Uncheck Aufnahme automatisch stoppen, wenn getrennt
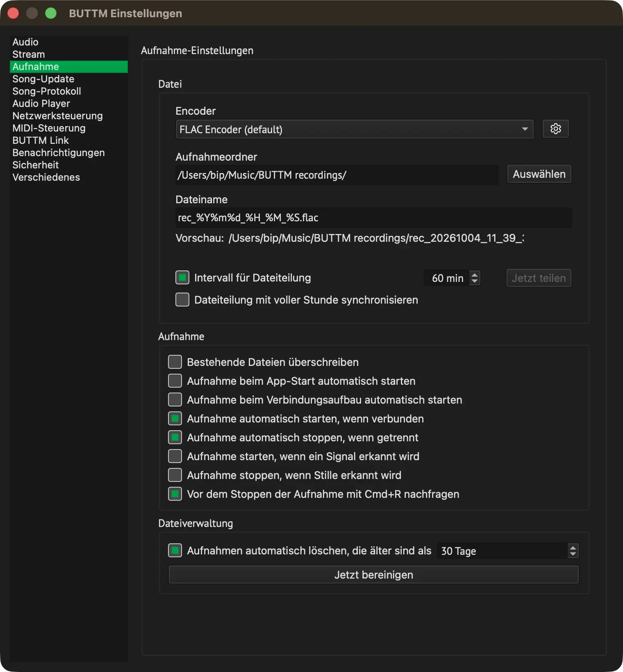 coord(175,437)
